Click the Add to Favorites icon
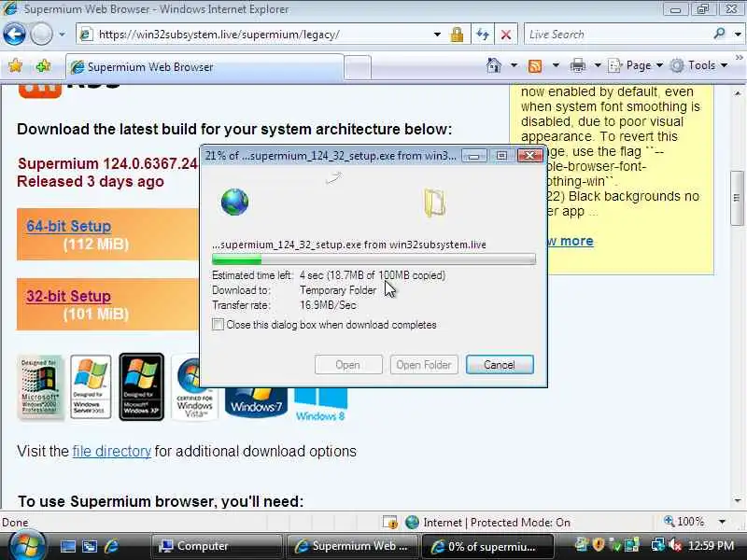 (43, 65)
